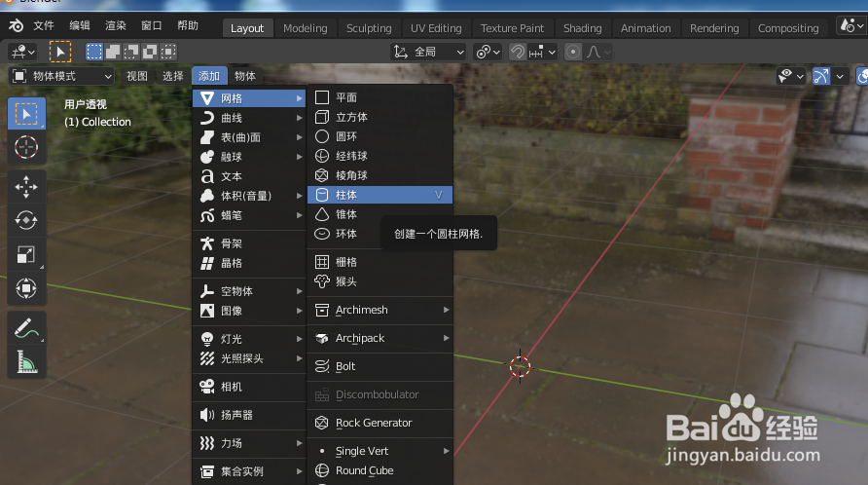Select the 3D Cursor tool
The width and height of the screenshot is (868, 485).
(x=26, y=147)
